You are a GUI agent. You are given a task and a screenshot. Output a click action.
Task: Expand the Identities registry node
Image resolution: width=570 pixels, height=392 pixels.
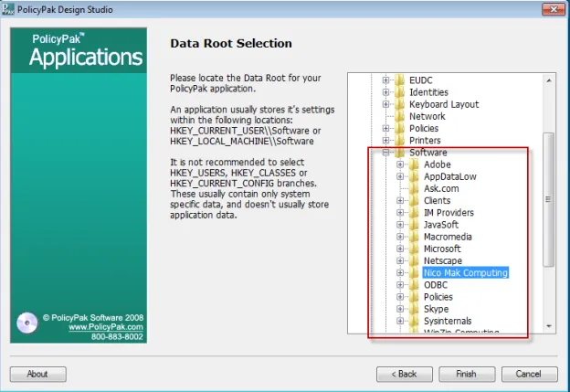click(x=385, y=92)
